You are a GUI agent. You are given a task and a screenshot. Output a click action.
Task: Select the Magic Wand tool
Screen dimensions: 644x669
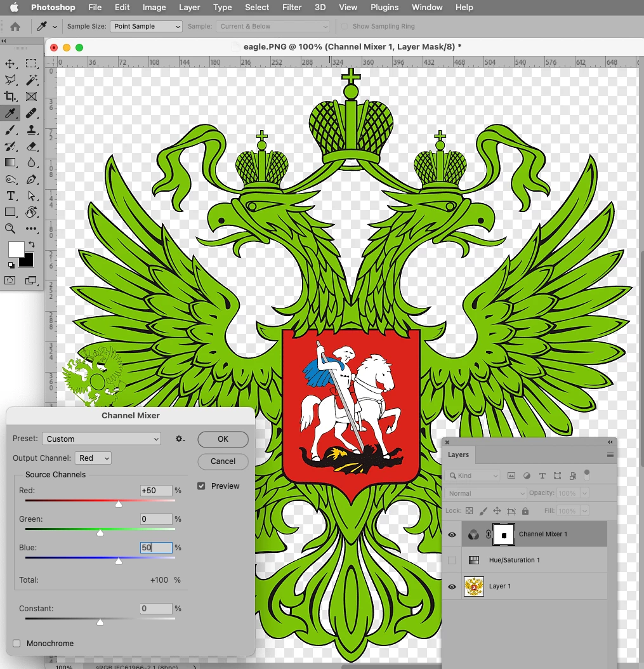pos(31,80)
